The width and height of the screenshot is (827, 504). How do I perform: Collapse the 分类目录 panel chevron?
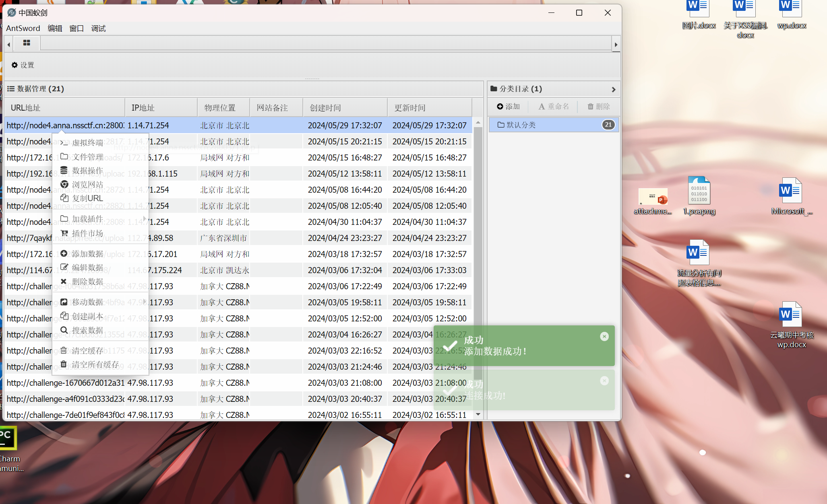[x=613, y=89]
